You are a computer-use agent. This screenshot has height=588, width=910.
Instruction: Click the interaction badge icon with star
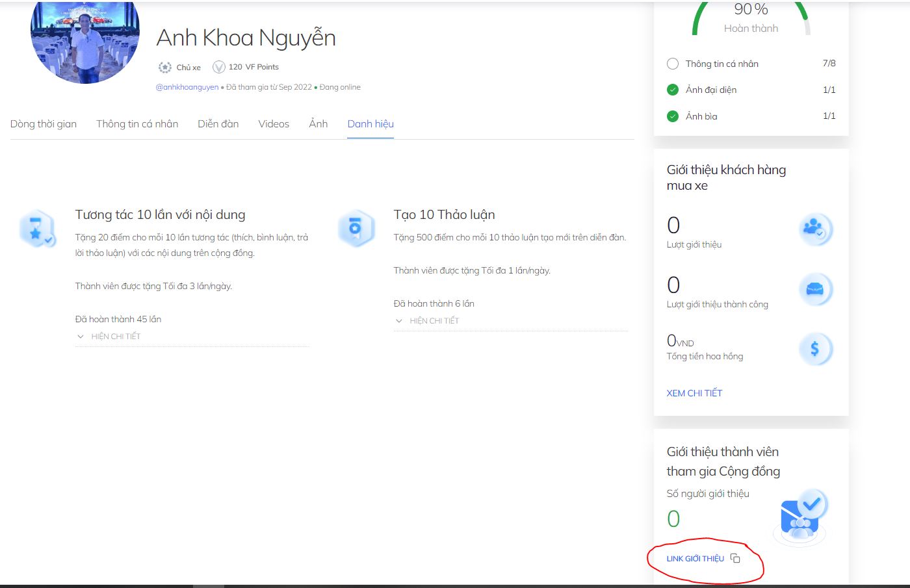coord(36,229)
